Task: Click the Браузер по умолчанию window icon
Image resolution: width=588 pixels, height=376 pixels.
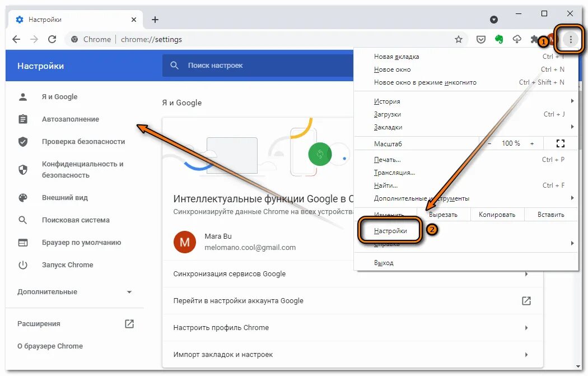Action: point(23,243)
